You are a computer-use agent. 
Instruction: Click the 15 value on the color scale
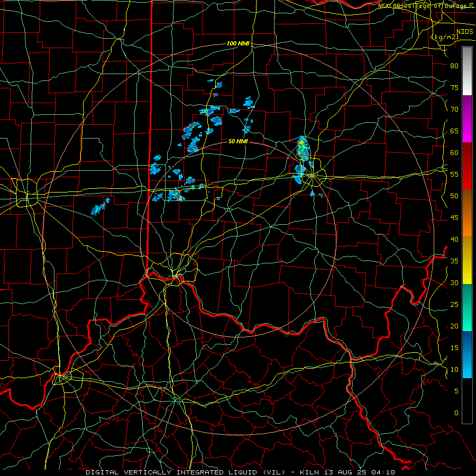pyautogui.click(x=454, y=348)
